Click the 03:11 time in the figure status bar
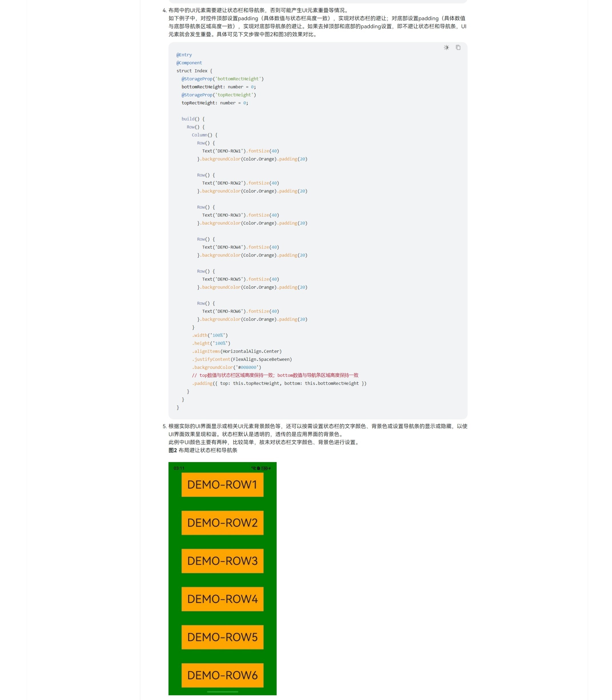Viewport: 612px width, 700px height. click(179, 468)
